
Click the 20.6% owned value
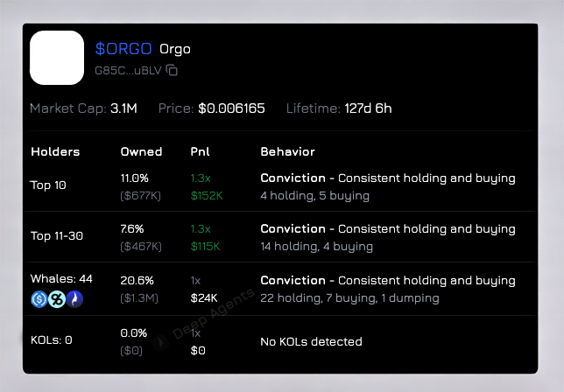(137, 281)
